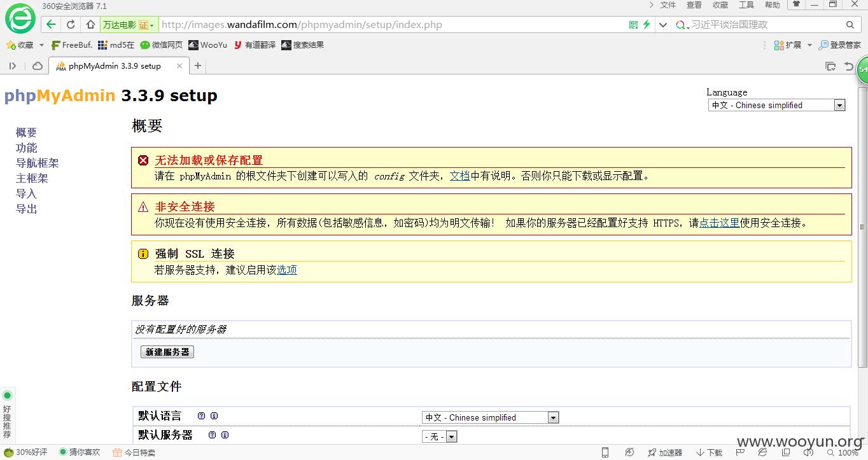Open the 好搜推荐 side widget
Viewport: 868px width, 460px height.
coord(7,415)
